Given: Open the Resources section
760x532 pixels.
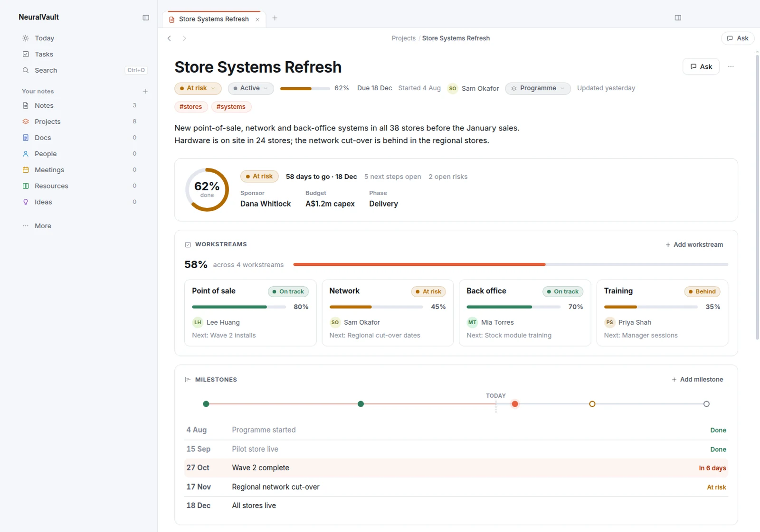Looking at the screenshot, I should (85, 186).
